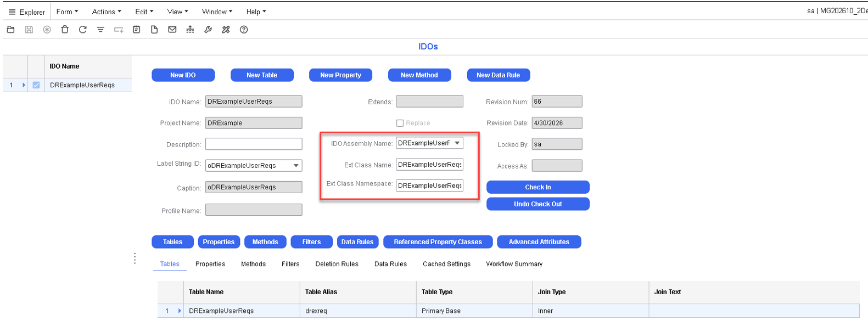Click the New Table button
The width and height of the screenshot is (868, 326).
(x=262, y=75)
